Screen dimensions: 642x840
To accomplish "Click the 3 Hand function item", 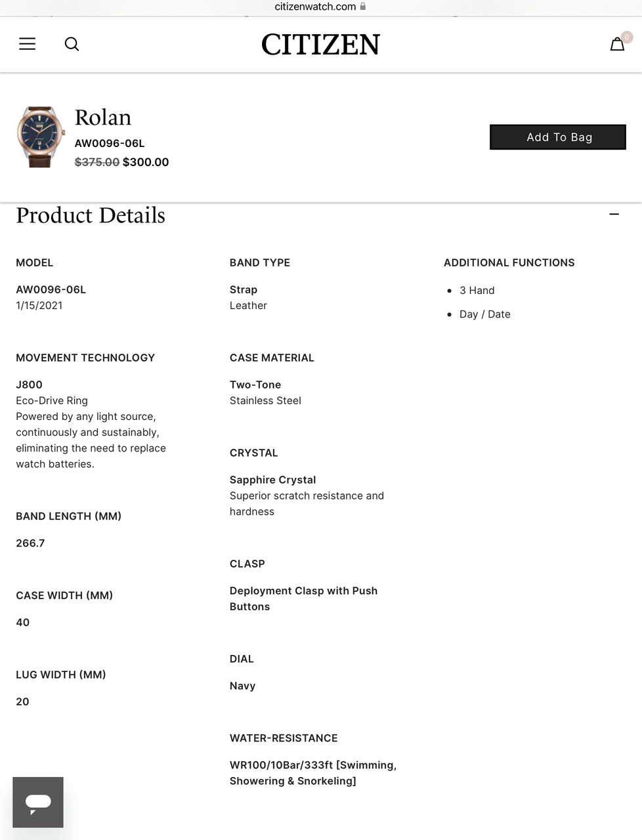I will tap(477, 290).
